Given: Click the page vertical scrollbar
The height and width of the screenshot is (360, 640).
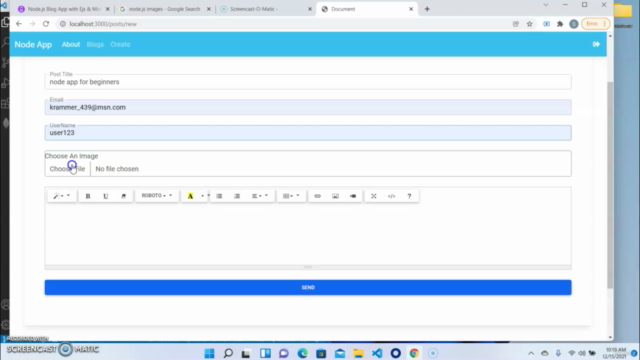Looking at the screenshot, I should (610, 186).
